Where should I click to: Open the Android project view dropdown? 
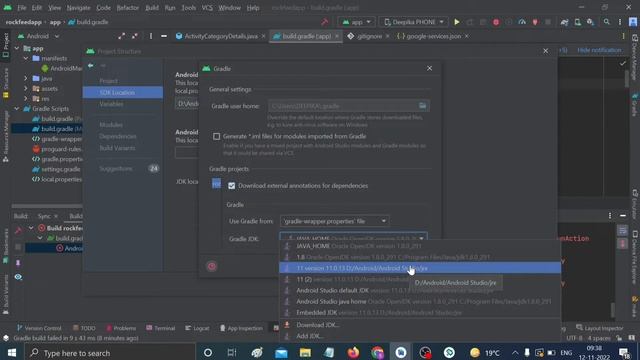point(39,36)
